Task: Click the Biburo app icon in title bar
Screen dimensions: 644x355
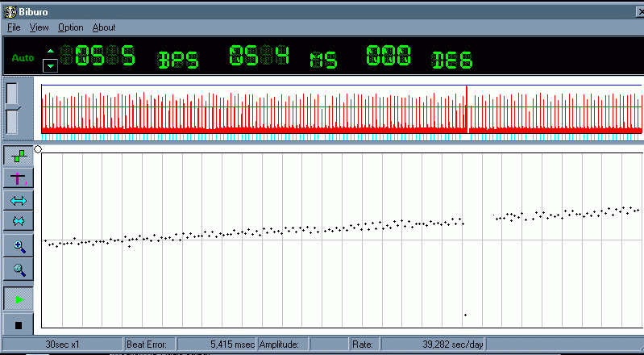Action: (x=10, y=10)
